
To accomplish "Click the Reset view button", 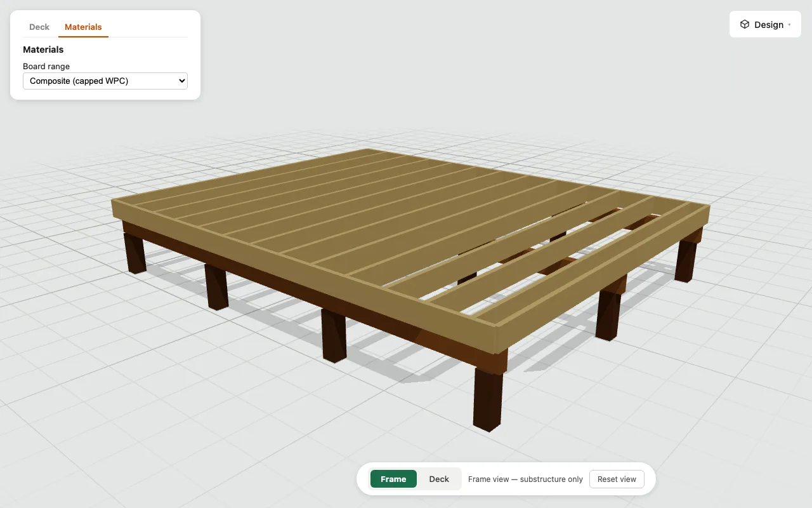I will point(617,479).
